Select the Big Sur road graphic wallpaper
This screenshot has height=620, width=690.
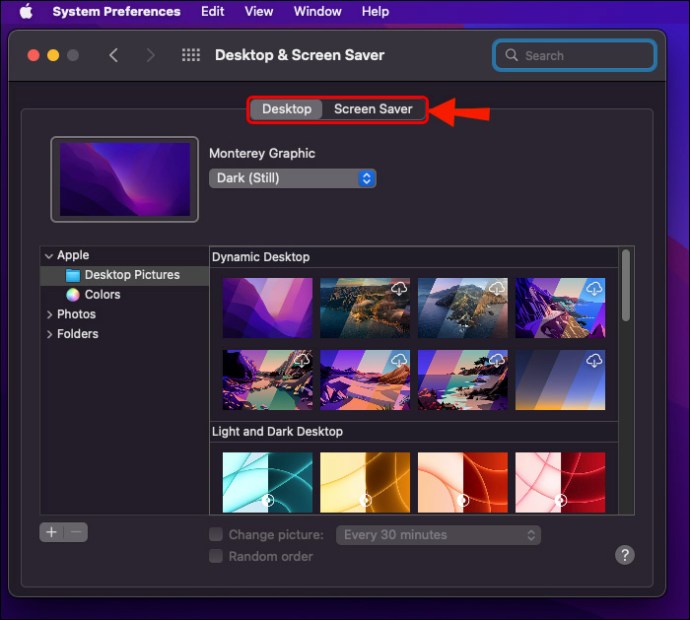pyautogui.click(x=560, y=308)
